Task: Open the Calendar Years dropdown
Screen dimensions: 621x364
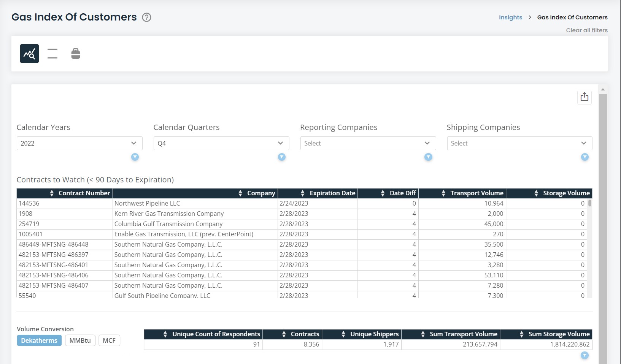Action: 79,143
